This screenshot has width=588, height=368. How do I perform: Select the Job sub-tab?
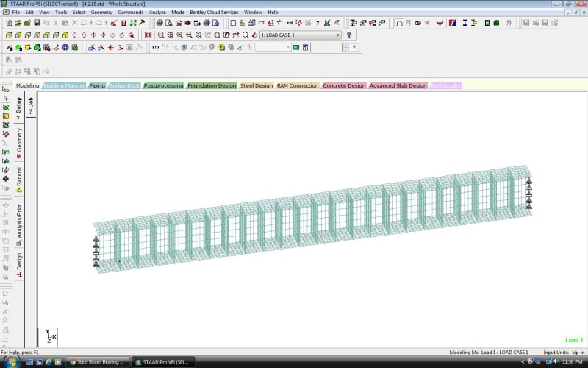(x=31, y=106)
